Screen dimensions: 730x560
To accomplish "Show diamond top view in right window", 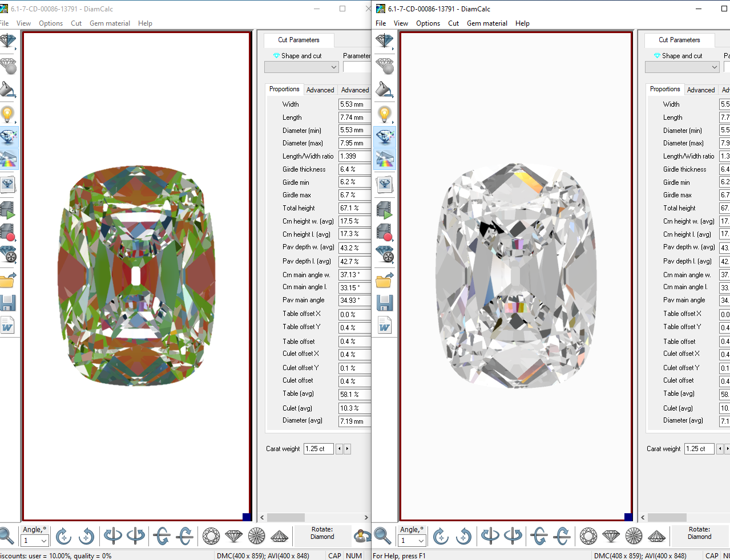I will pos(588,536).
